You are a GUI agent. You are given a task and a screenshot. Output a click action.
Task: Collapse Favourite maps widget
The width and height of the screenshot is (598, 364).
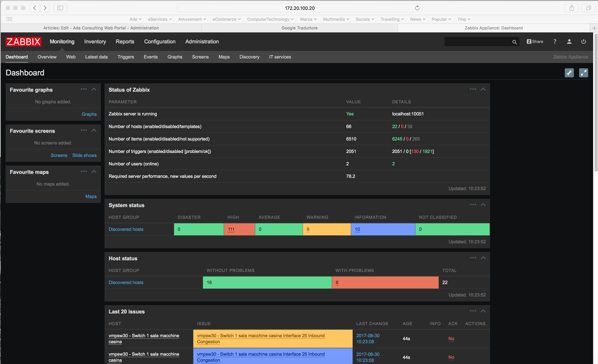(x=94, y=171)
